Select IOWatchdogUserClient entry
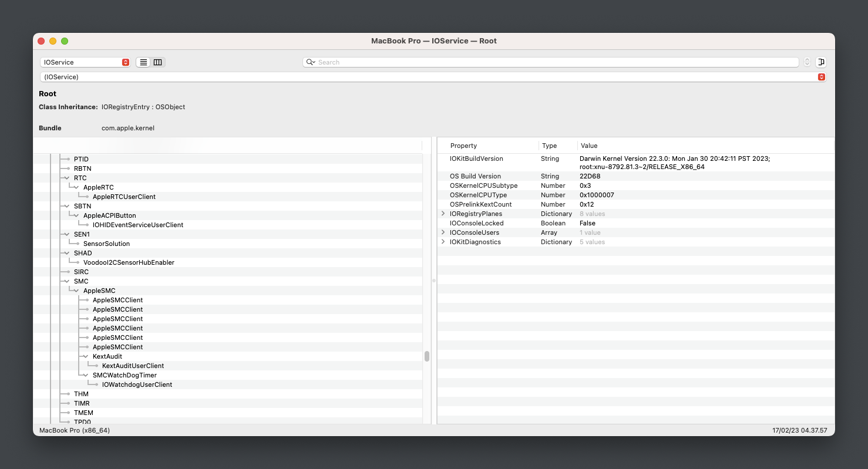Viewport: 868px width, 469px height. (137, 384)
